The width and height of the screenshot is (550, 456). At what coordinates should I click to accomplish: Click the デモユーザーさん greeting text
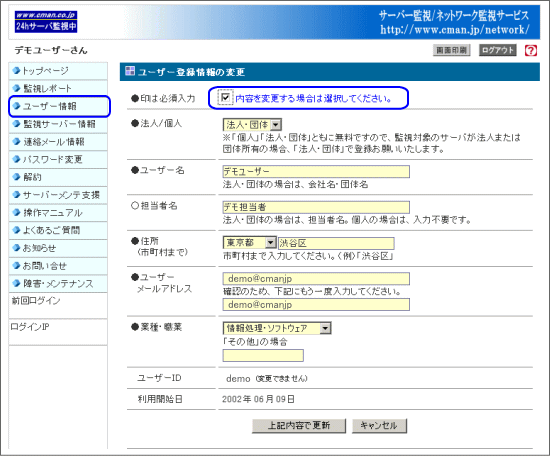pos(51,51)
